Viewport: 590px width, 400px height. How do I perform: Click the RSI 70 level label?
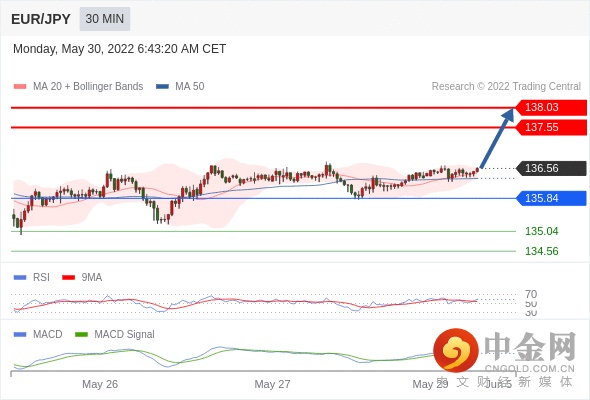[x=531, y=294]
